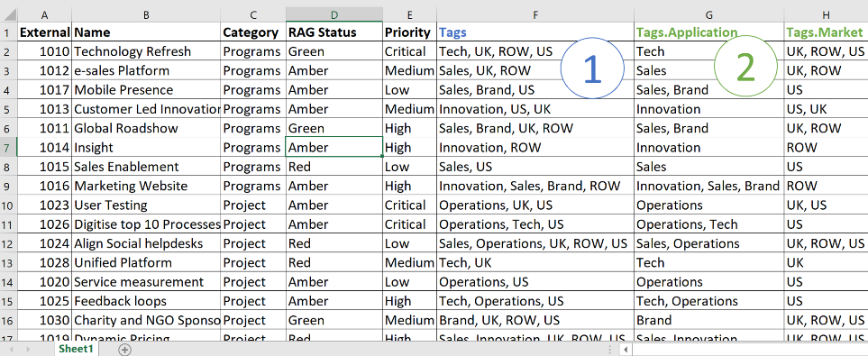Select column D header

pos(334,15)
